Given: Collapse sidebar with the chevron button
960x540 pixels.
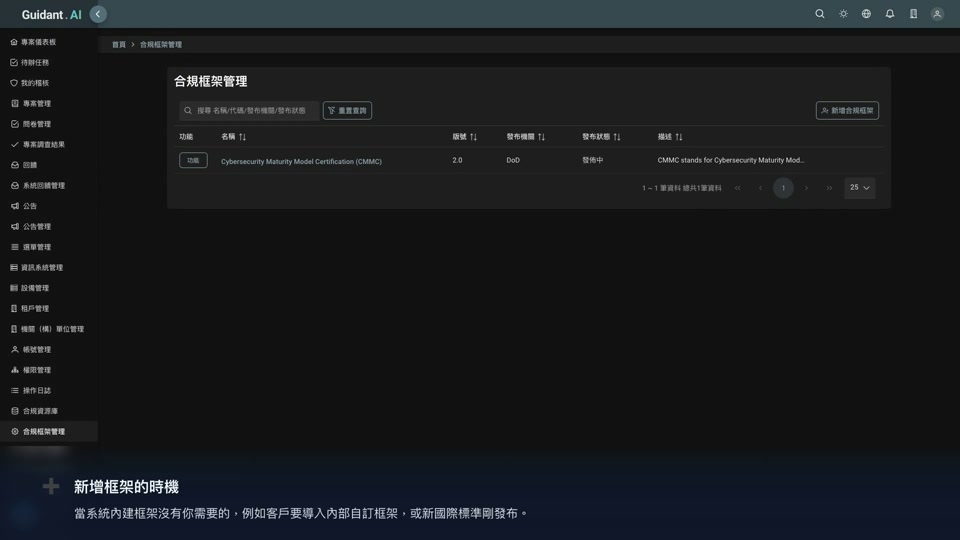Looking at the screenshot, I should (x=98, y=14).
